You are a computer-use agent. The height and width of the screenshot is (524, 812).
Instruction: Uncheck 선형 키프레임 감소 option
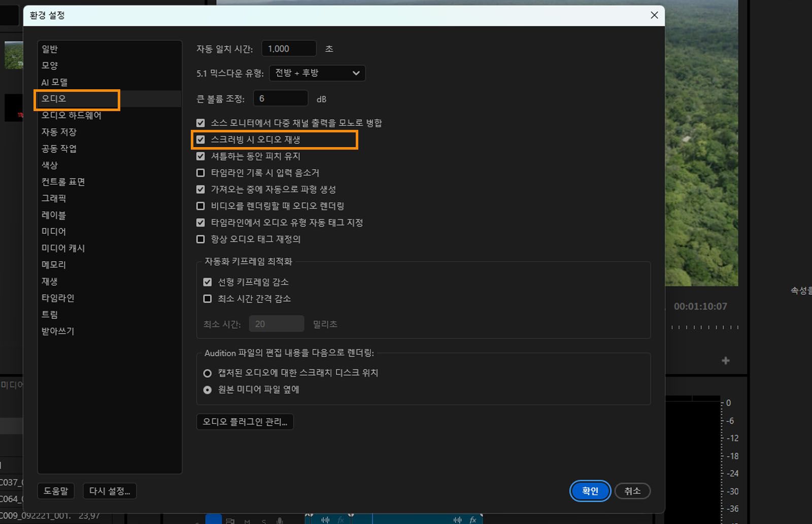(207, 282)
